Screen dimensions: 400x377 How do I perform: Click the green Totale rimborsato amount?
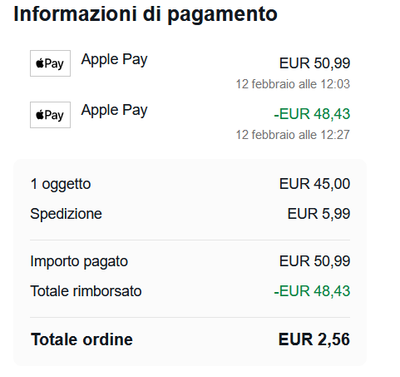[312, 291]
